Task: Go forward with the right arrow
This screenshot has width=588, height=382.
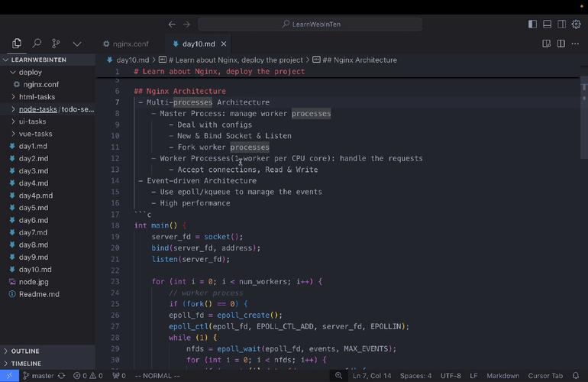Action: tap(187, 24)
